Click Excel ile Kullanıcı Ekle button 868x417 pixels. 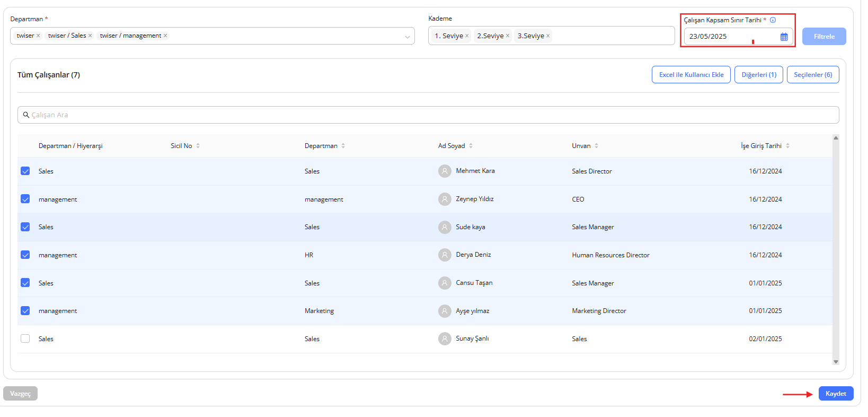pyautogui.click(x=690, y=75)
